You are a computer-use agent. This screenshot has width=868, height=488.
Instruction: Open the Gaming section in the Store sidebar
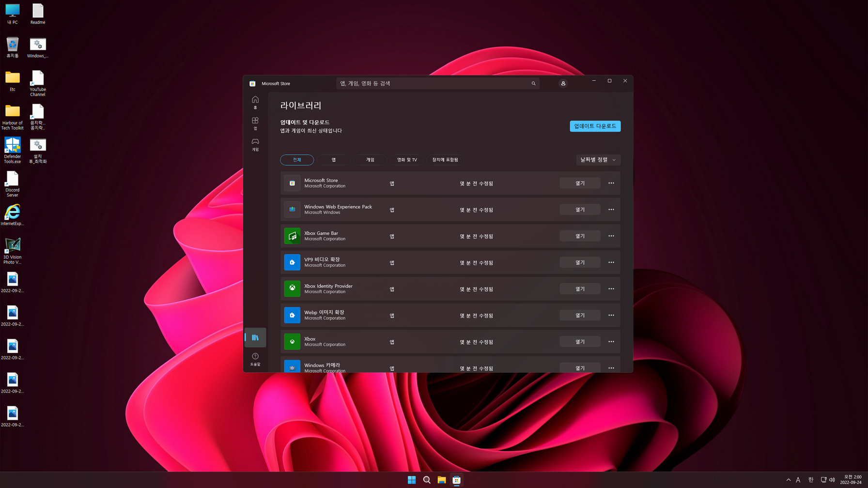pos(255,144)
